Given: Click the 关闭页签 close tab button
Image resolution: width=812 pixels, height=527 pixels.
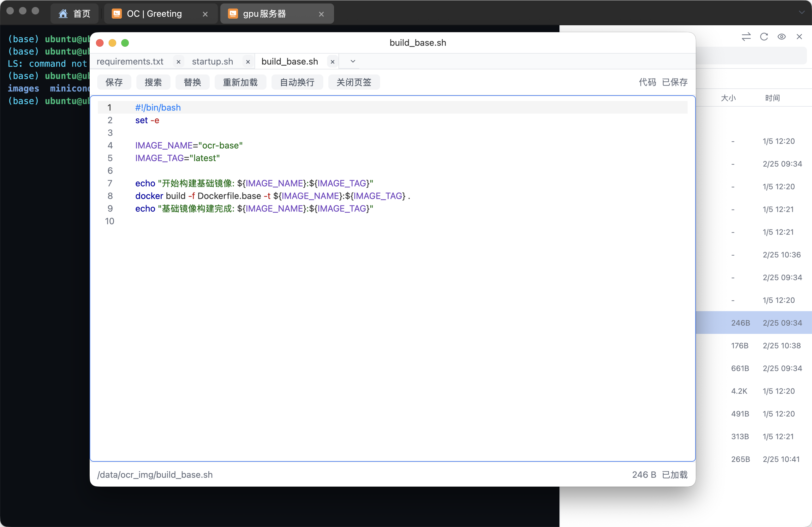Looking at the screenshot, I should [x=354, y=82].
